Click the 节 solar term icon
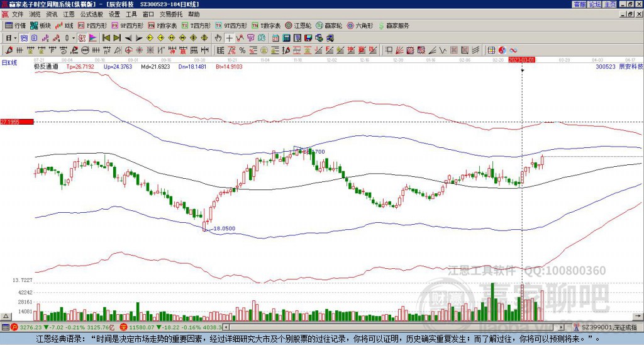Image resolution: width=644 pixels, height=345 pixels. pyautogui.click(x=250, y=38)
